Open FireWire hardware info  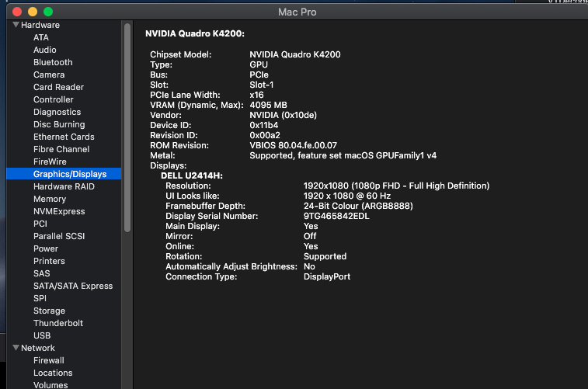click(x=50, y=162)
